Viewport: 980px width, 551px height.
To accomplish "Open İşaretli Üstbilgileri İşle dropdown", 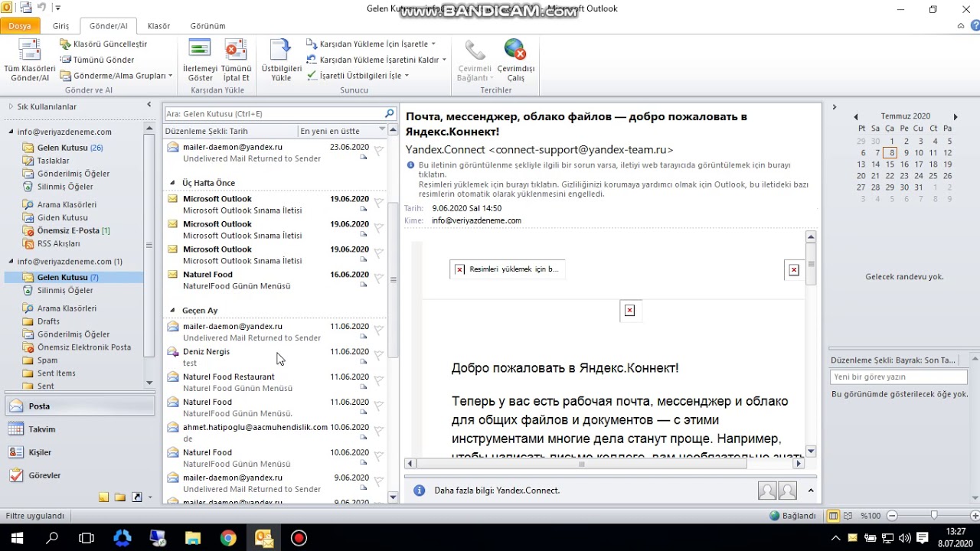I will pyautogui.click(x=358, y=76).
